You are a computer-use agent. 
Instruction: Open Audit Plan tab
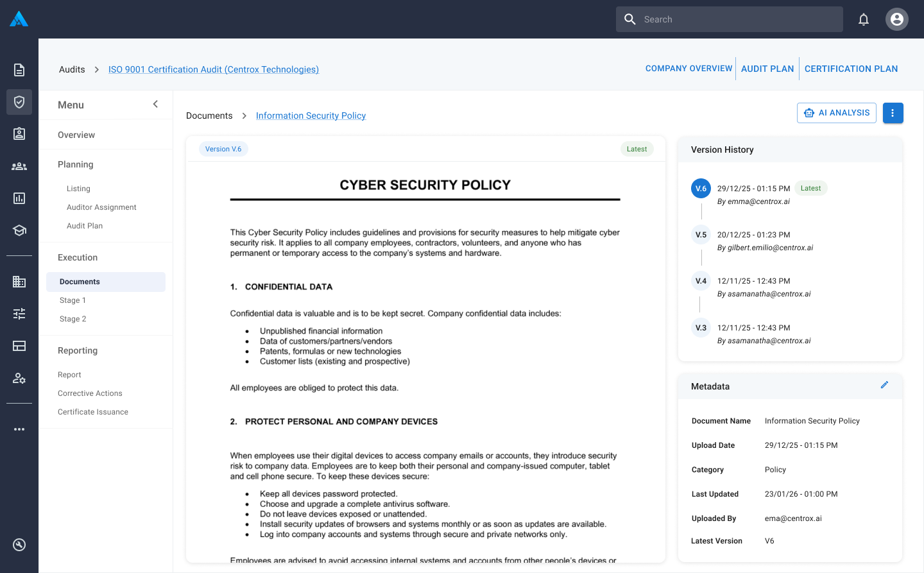(x=767, y=69)
